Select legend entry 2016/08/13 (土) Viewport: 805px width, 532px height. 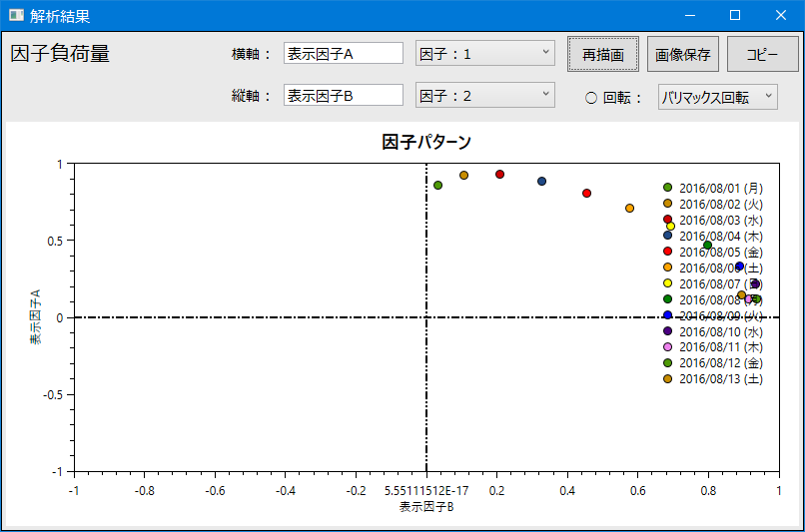click(713, 379)
